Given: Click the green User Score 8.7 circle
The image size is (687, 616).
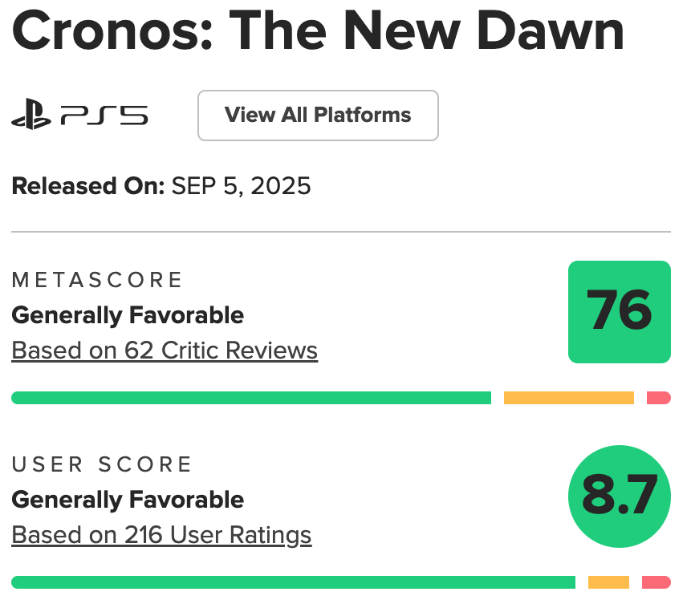Looking at the screenshot, I should [619, 496].
